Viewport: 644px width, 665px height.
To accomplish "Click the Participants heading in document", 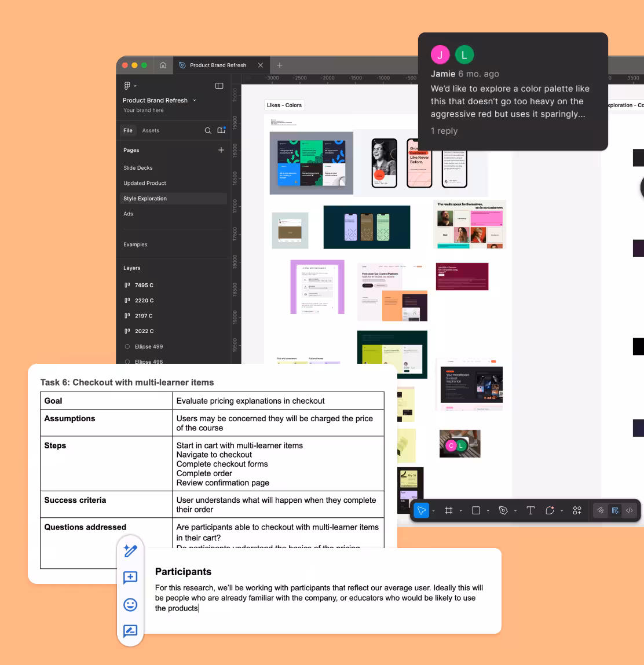I will [x=183, y=572].
